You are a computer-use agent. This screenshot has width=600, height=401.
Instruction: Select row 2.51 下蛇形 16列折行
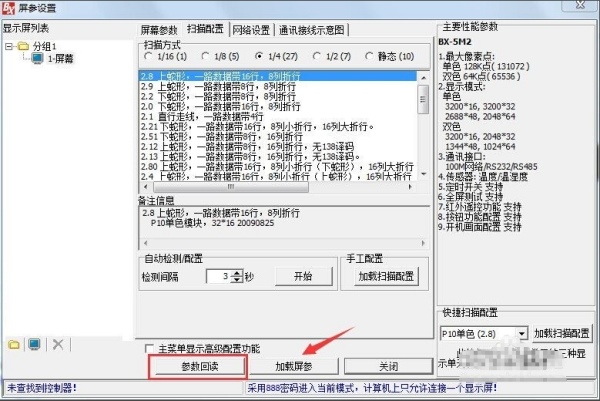point(278,137)
